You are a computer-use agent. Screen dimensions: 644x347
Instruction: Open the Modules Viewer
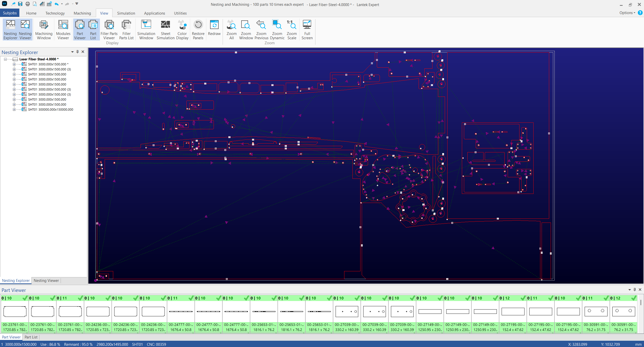click(x=63, y=30)
